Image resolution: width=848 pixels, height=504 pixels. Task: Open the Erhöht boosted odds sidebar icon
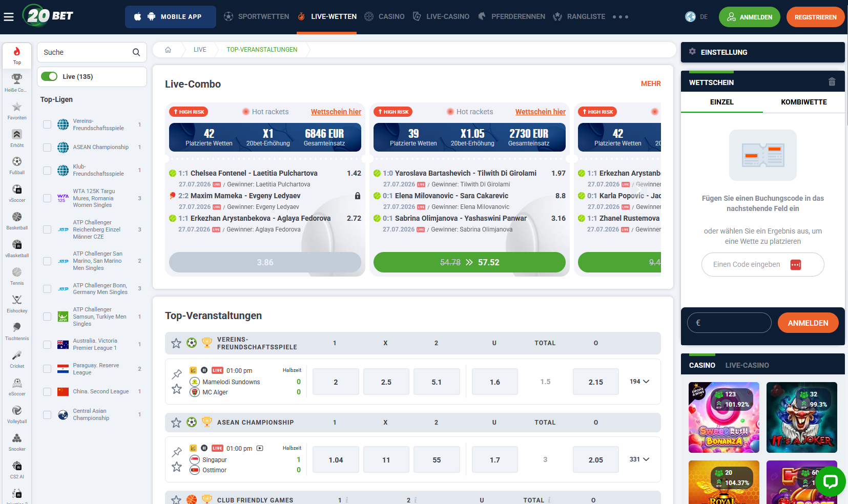pos(17,138)
